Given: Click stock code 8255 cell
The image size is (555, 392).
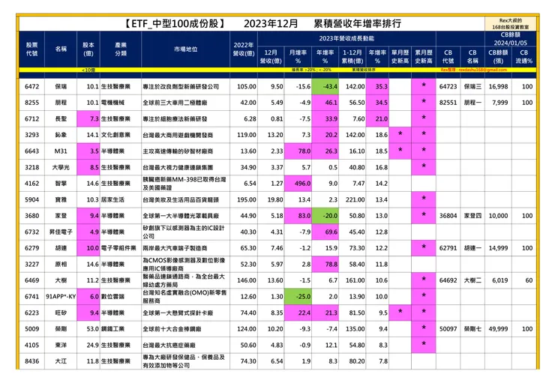Looking at the screenshot, I should pyautogui.click(x=31, y=103).
